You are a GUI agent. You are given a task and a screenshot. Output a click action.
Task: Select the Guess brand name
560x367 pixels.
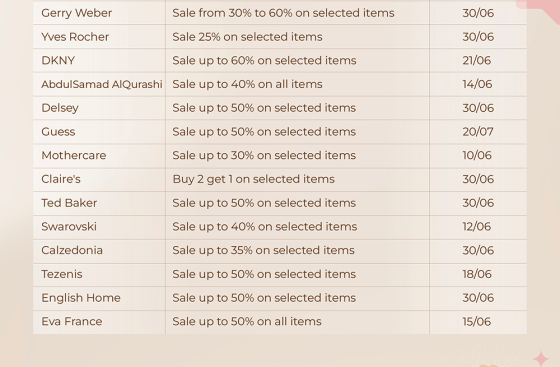(x=58, y=132)
